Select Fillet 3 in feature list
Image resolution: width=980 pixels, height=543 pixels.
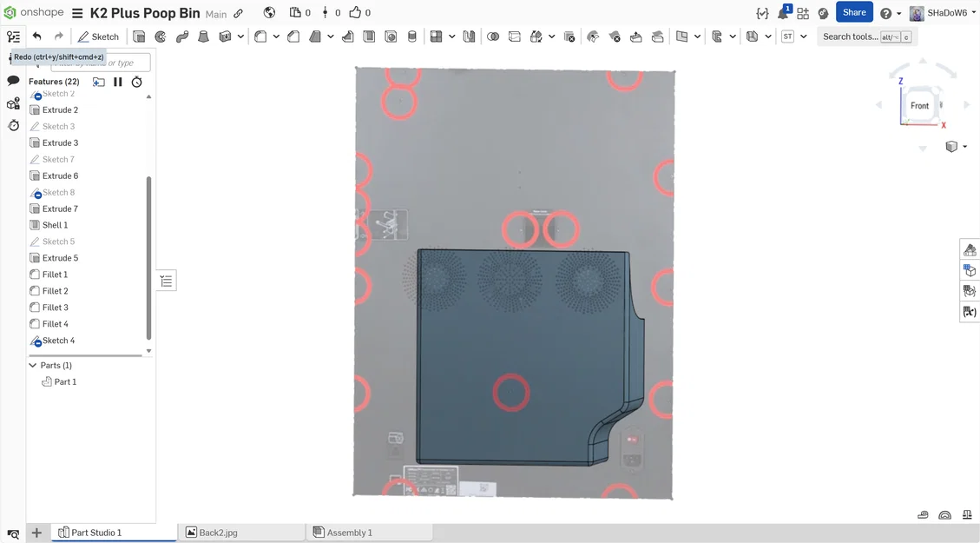point(55,308)
